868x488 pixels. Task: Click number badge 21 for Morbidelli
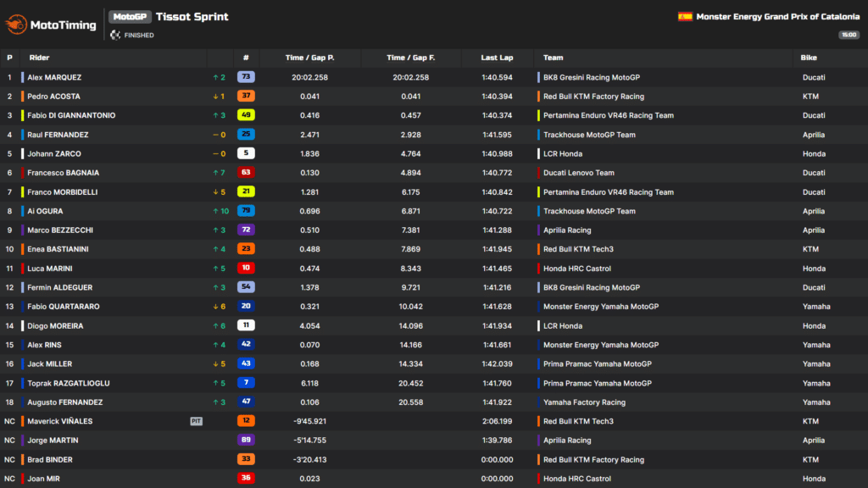(x=246, y=191)
